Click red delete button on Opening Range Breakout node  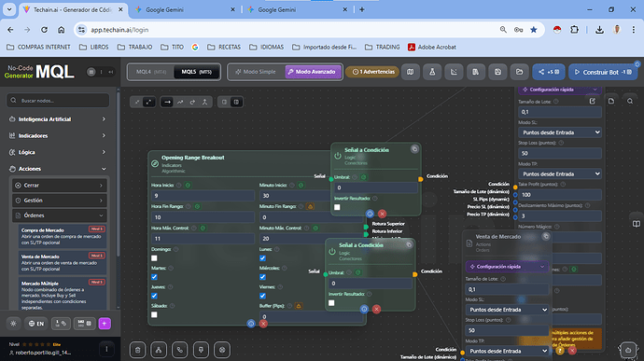[x=263, y=324]
